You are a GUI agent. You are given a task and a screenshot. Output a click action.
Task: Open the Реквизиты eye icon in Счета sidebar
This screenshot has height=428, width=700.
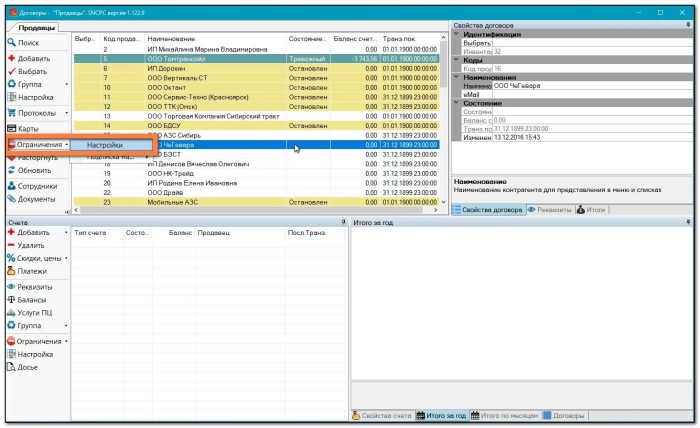11,287
